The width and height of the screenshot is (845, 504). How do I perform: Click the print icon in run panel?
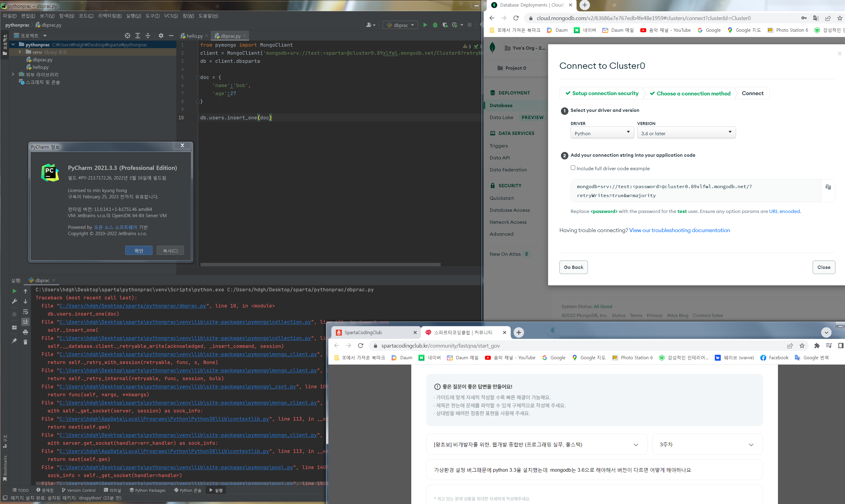pyautogui.click(x=25, y=332)
